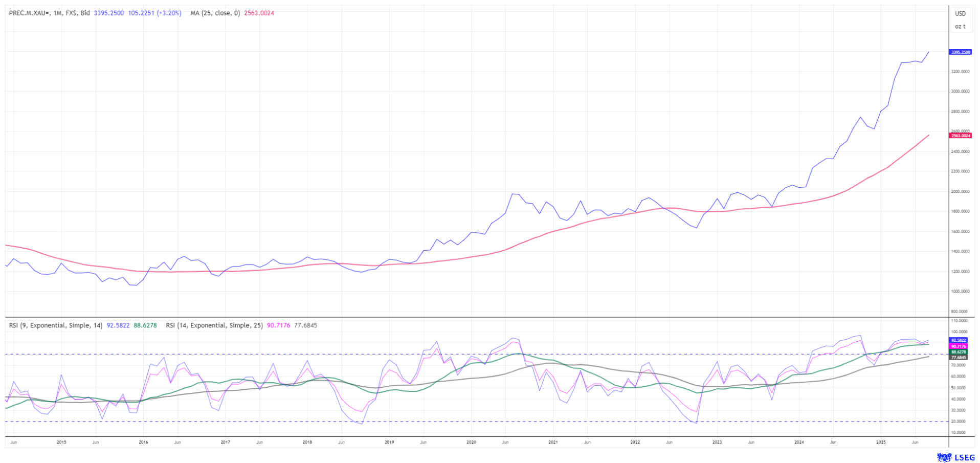The width and height of the screenshot is (980, 463).
Task: Click the red 2563.0024 MA axis tag
Action: pyautogui.click(x=960, y=136)
